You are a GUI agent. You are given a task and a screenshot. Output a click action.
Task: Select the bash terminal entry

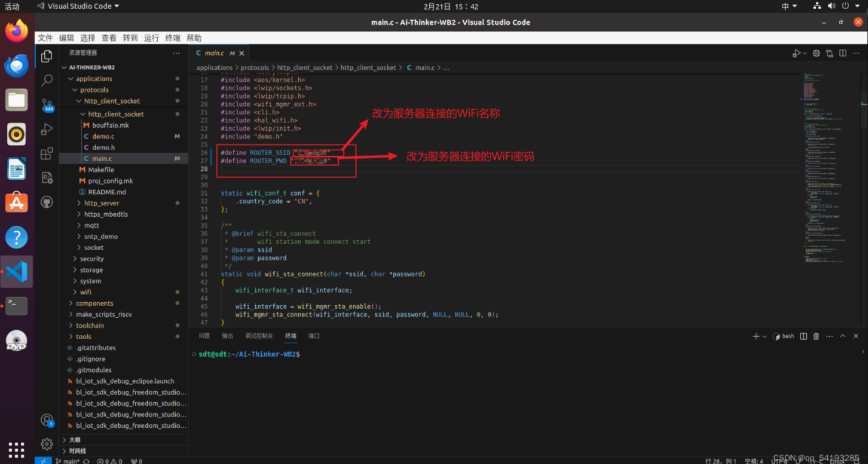coord(783,336)
